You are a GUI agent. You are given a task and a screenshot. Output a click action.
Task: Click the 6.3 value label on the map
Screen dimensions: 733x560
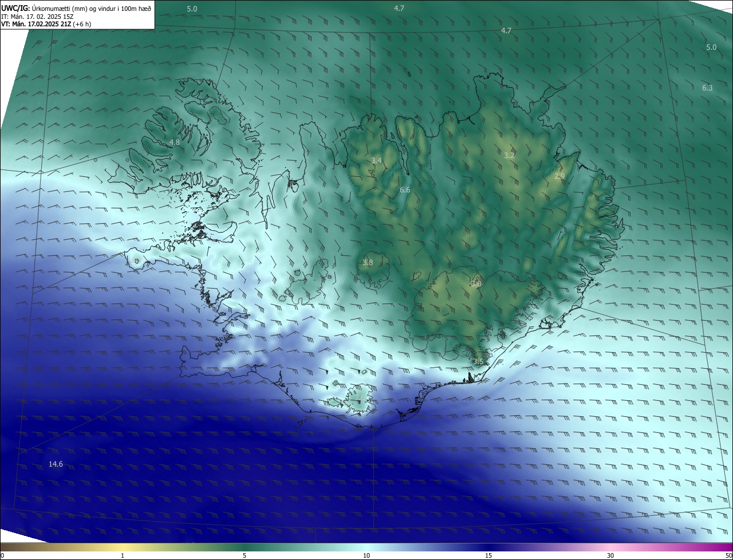[707, 88]
